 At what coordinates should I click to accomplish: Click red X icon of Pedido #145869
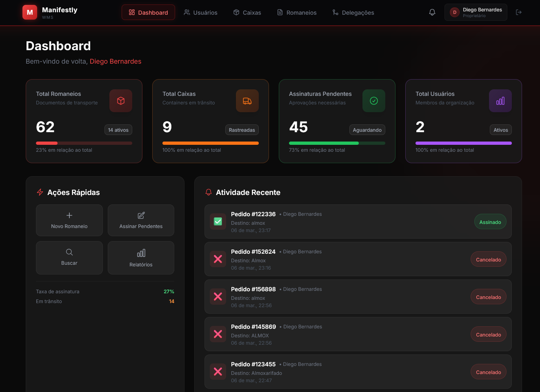click(x=218, y=334)
